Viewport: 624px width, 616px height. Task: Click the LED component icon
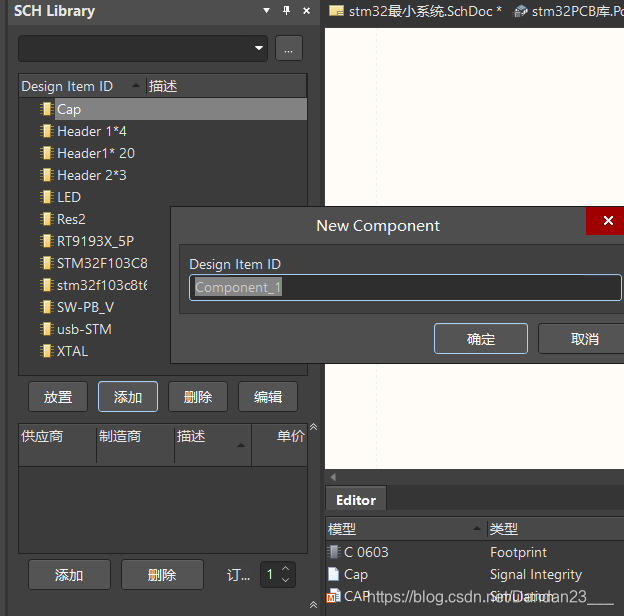pos(47,197)
